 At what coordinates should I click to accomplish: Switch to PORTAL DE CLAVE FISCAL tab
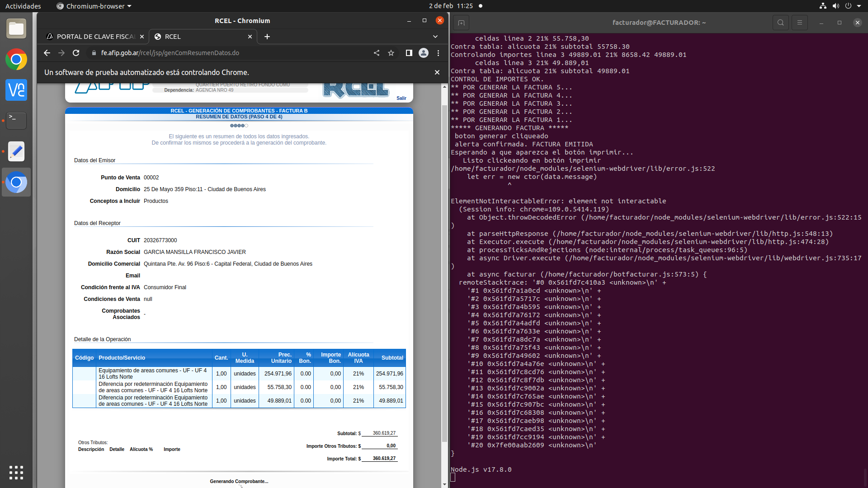point(95,37)
